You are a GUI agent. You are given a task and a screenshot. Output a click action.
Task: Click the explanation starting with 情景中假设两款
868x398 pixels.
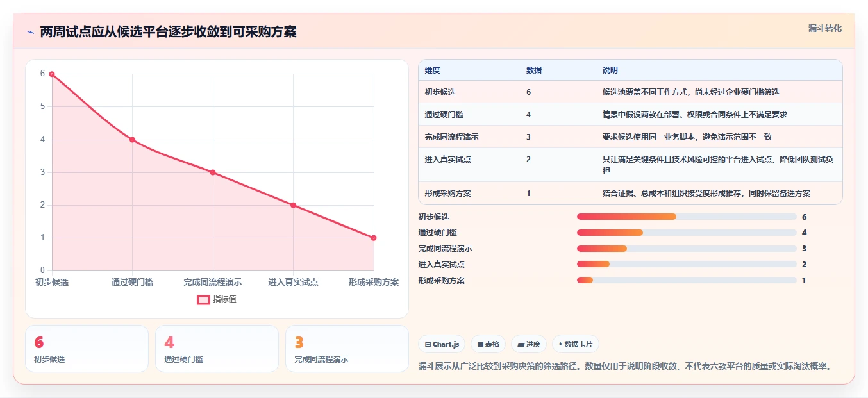coord(694,114)
